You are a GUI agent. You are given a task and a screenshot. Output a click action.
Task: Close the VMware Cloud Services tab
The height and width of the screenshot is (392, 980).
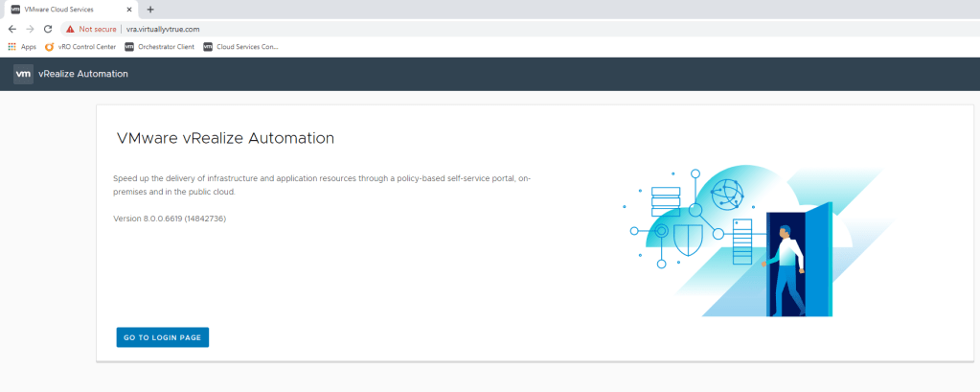tap(128, 9)
